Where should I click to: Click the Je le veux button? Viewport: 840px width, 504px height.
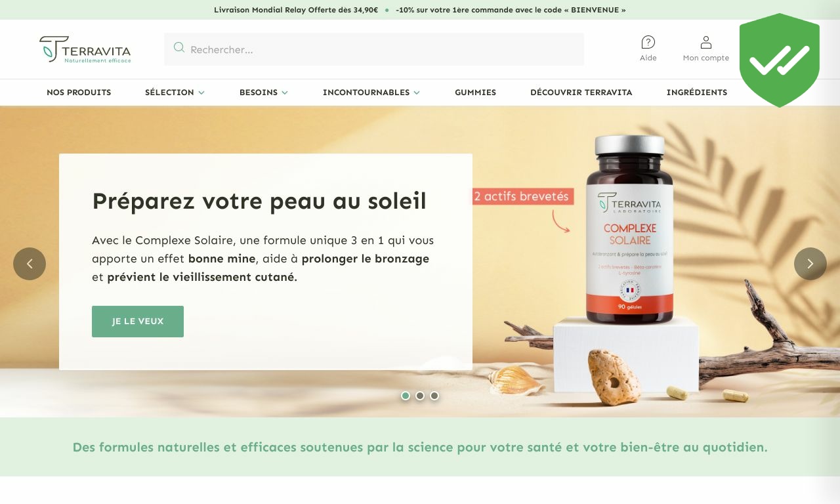[138, 322]
